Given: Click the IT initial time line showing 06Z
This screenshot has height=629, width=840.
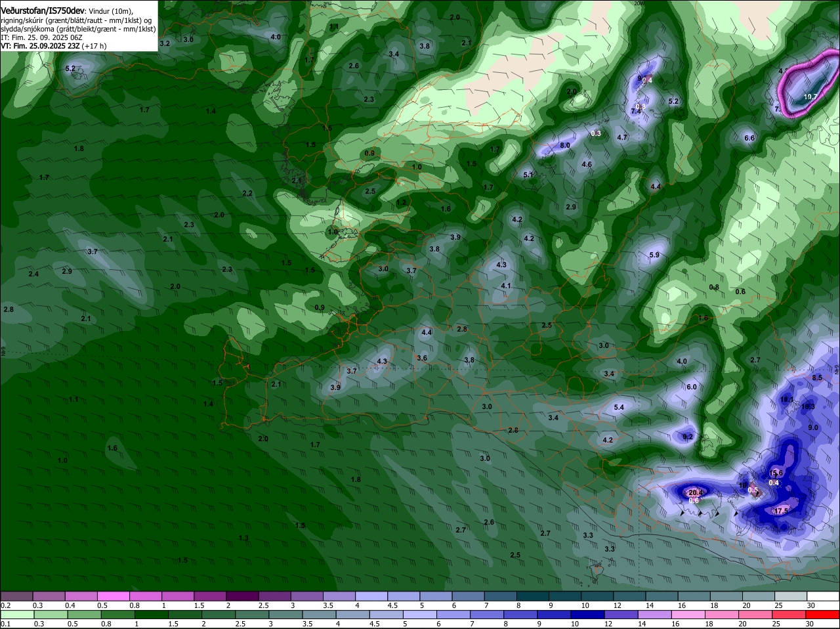Looking at the screenshot, I should 42,37.
